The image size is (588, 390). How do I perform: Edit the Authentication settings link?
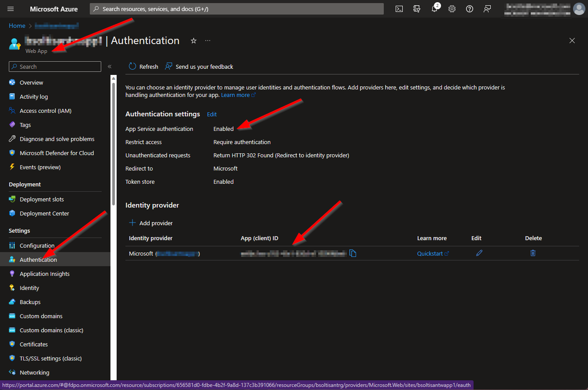tap(212, 114)
